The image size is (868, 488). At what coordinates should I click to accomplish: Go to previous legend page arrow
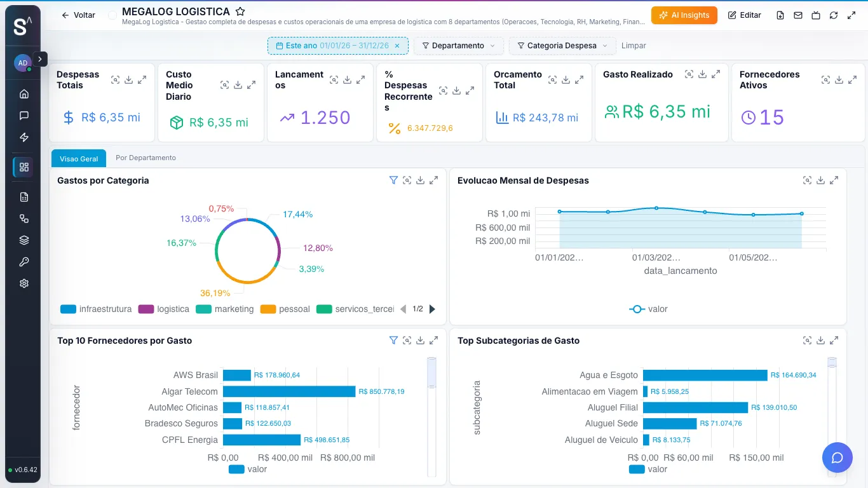point(403,309)
